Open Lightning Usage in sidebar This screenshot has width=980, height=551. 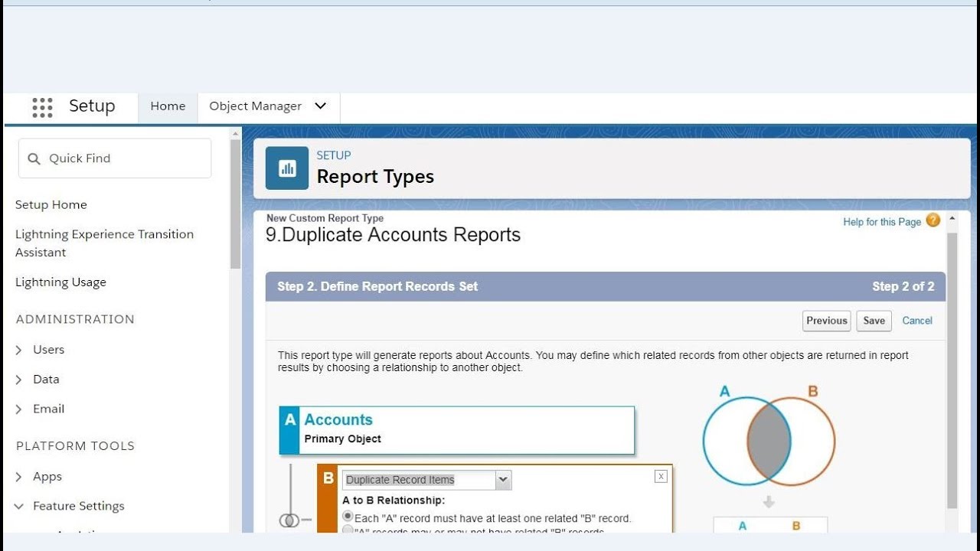point(60,282)
